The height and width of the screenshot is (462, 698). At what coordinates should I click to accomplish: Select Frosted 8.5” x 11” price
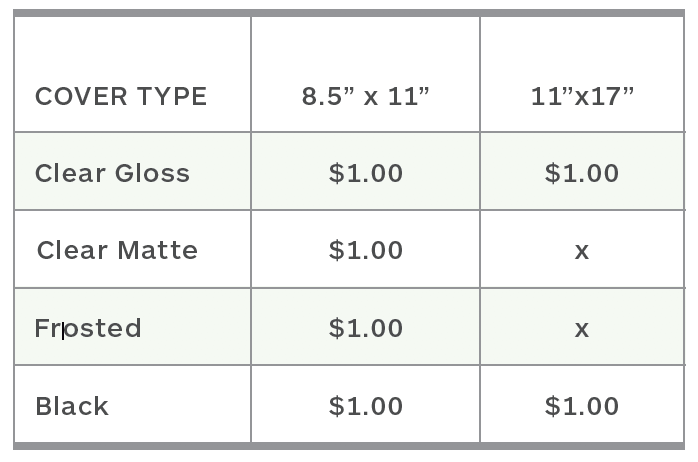pos(366,328)
